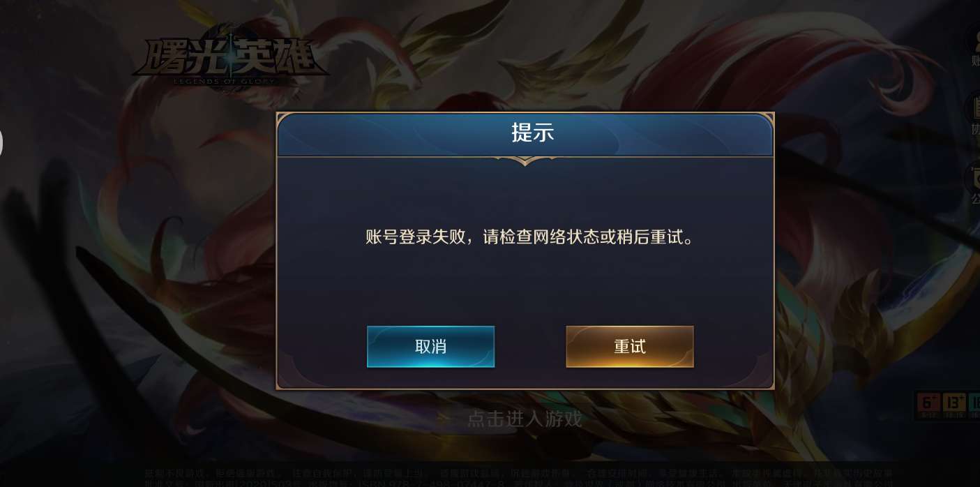Screen dimensions: 980x487
Task: Click the dialog's bottom-right corner ornament
Action: coord(764,380)
